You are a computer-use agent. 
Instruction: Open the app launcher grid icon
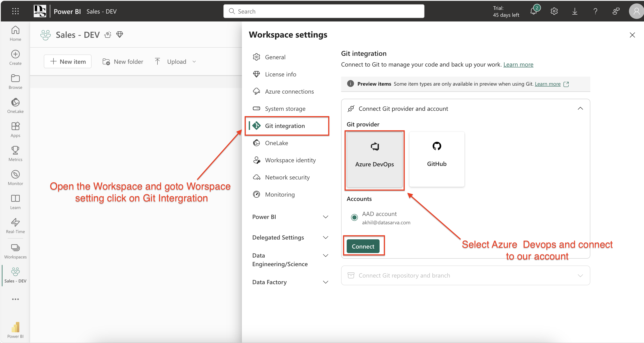15,11
